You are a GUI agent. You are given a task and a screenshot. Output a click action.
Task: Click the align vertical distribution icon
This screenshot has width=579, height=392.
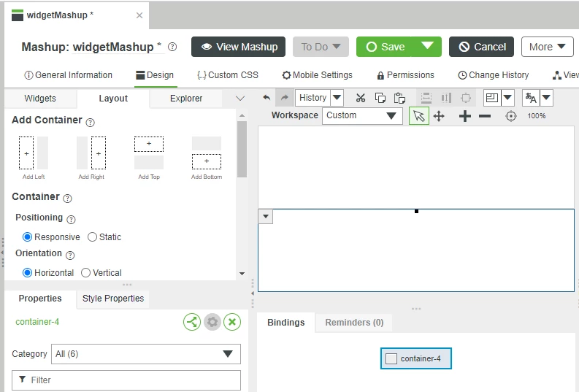tap(446, 98)
